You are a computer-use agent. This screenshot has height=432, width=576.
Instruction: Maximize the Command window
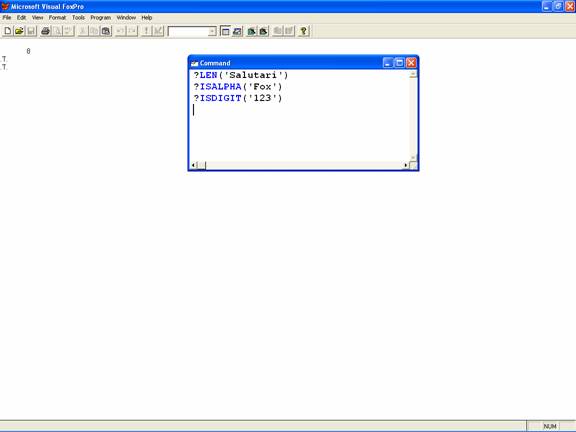pyautogui.click(x=399, y=63)
